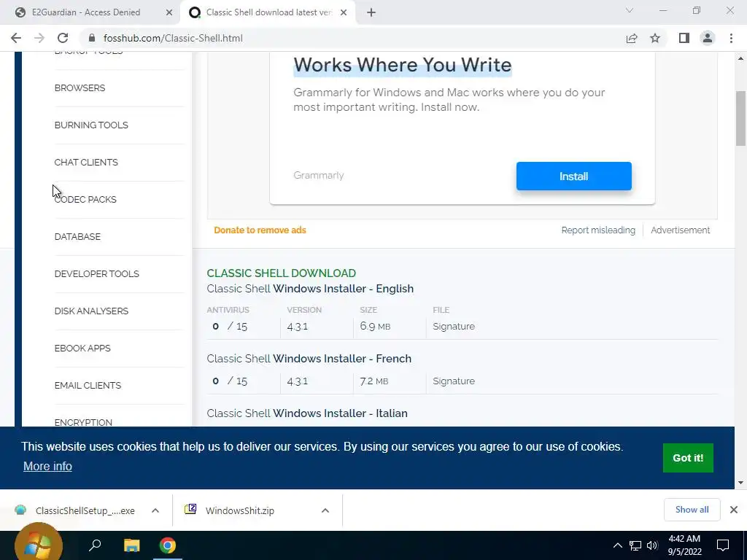Open the Chrome side panel icon

click(x=684, y=38)
